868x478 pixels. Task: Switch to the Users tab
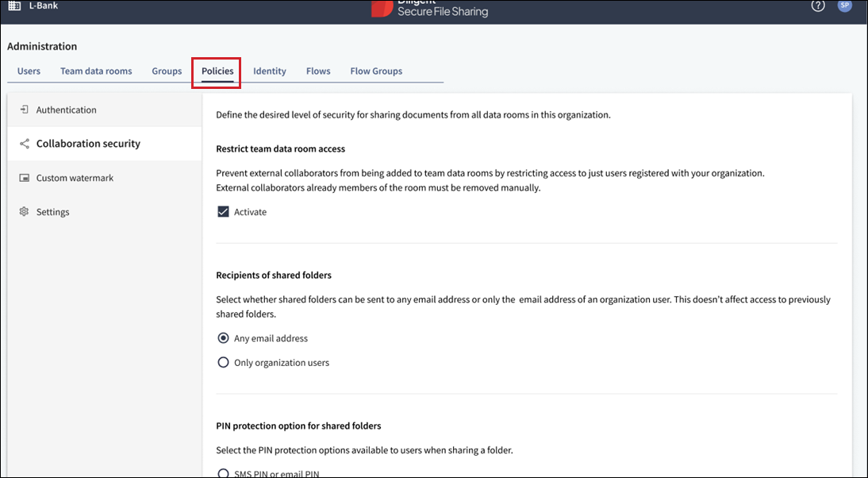[29, 71]
